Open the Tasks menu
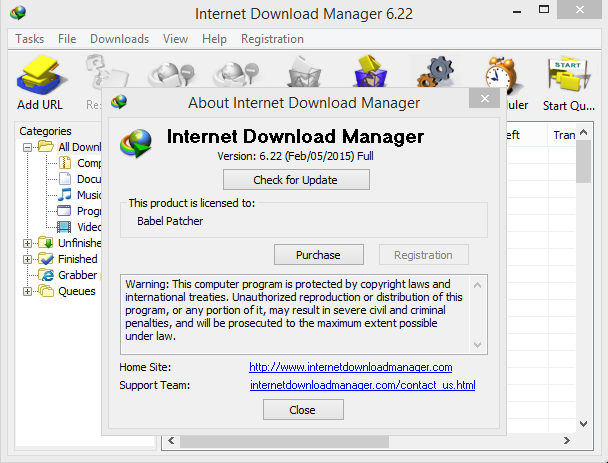 click(x=29, y=39)
